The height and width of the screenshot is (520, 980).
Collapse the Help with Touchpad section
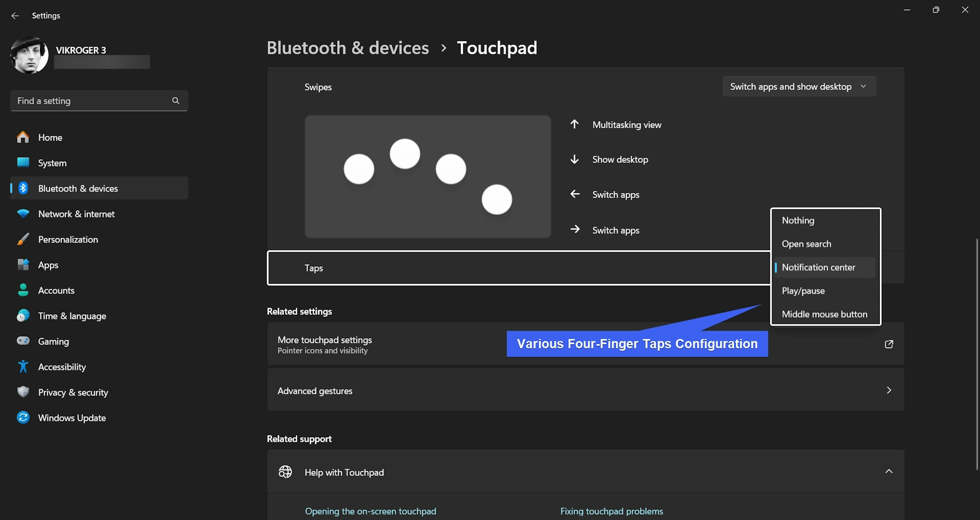(889, 472)
